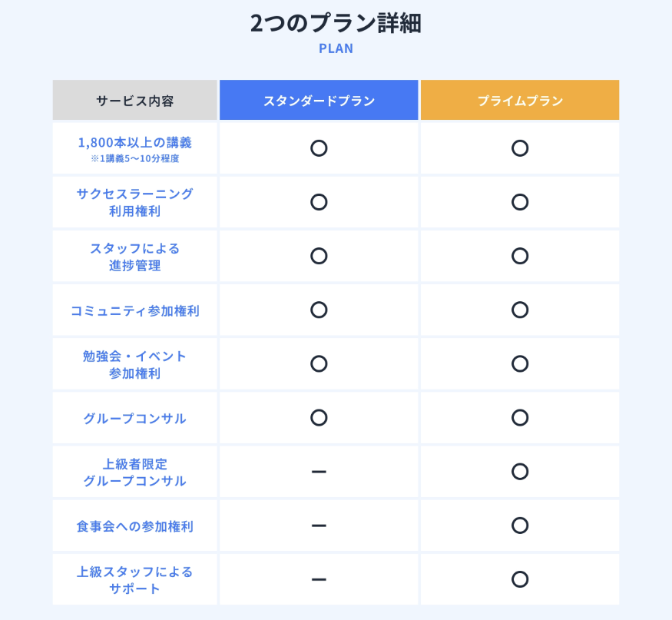
Task: Click the Prime plan circle for 勉強会・イベント参加権利
Action: [520, 363]
